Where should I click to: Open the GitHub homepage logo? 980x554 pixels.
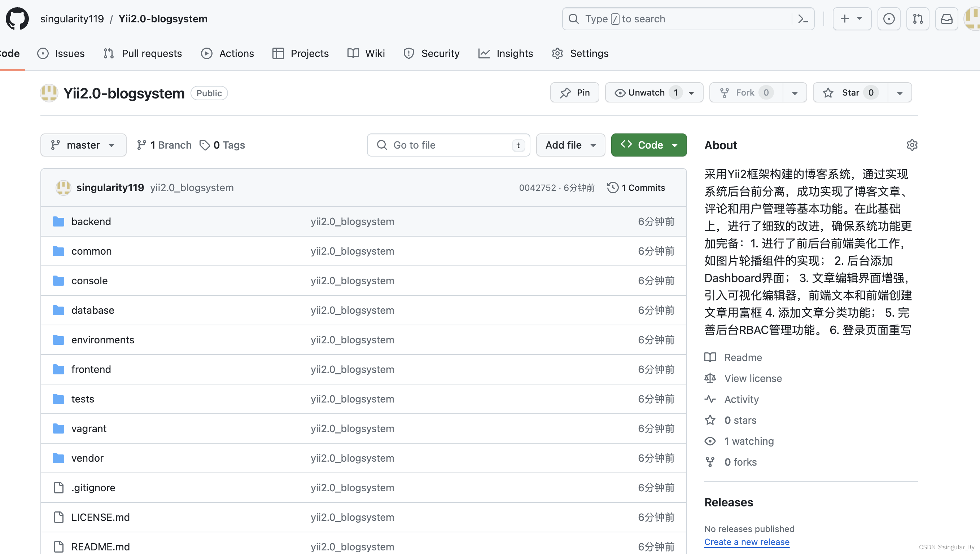pyautogui.click(x=17, y=19)
